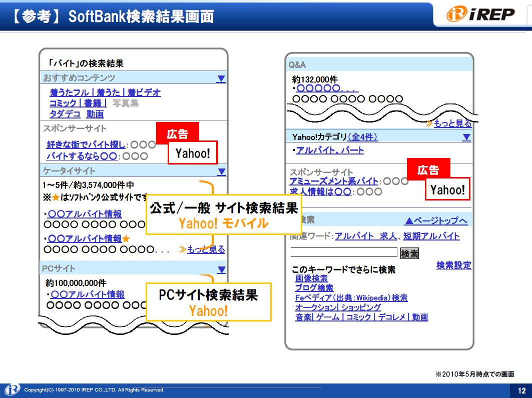
Task: Open the 動画 link under おすすめコンテンツ
Action: (x=95, y=114)
